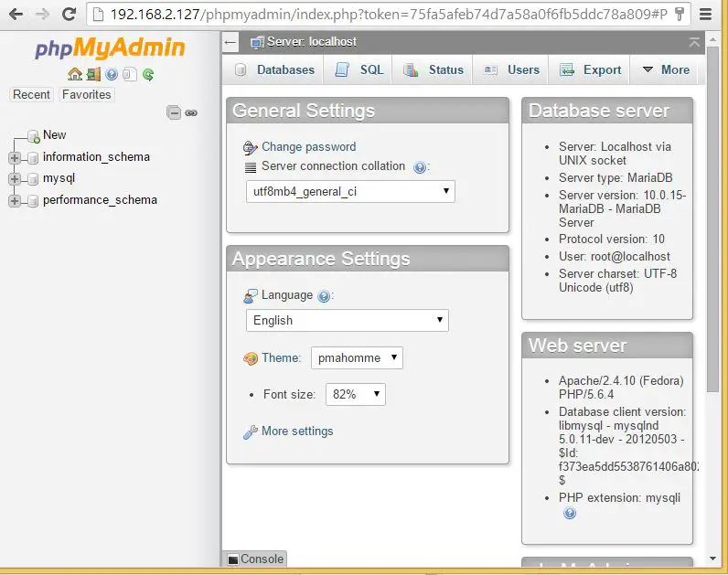
Task: Click the collapse top menu arrow icon
Action: 694,42
